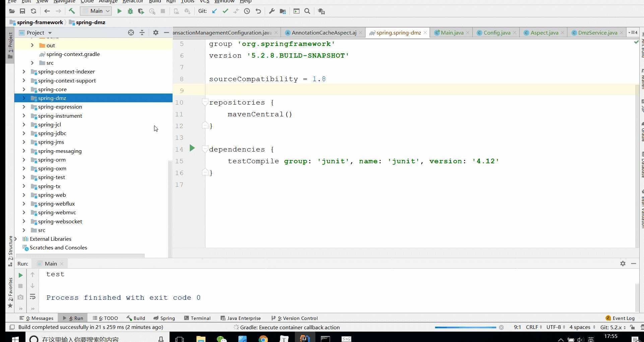644x342 pixels.
Task: Navigate back with the left arrow
Action: [47, 11]
